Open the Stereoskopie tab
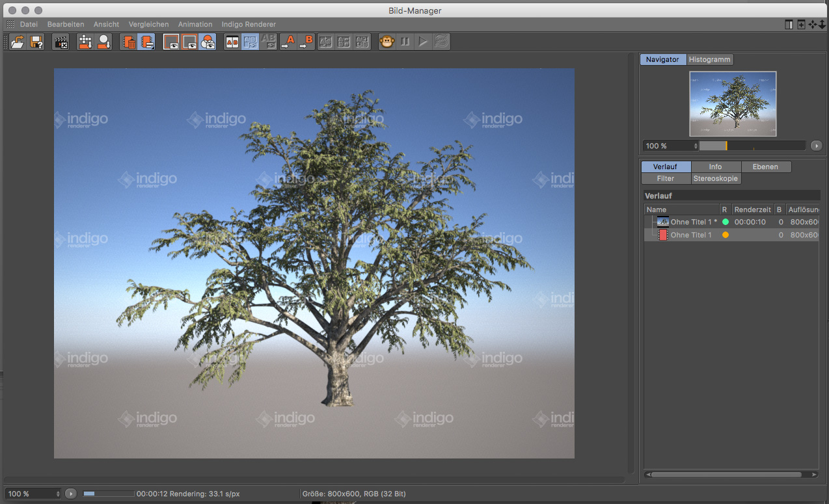Screen dimensions: 829x504 (716, 178)
